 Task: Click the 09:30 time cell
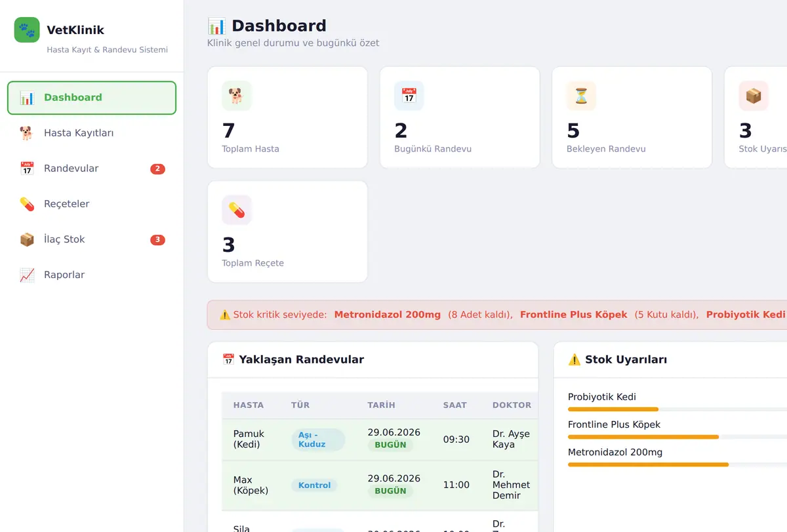[456, 440]
